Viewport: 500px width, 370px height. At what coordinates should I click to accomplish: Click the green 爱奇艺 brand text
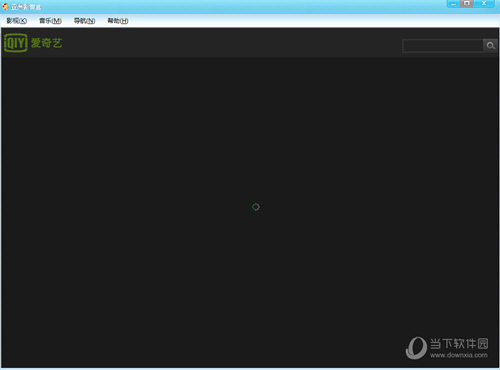(x=47, y=43)
